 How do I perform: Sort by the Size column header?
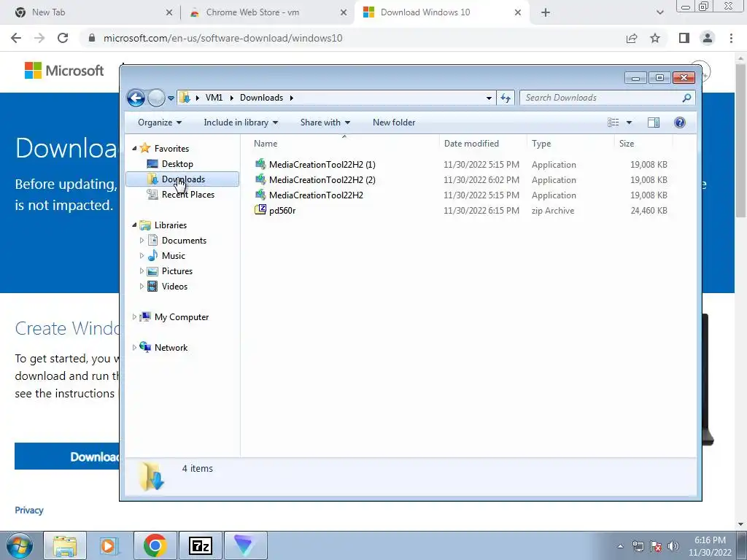pos(627,144)
